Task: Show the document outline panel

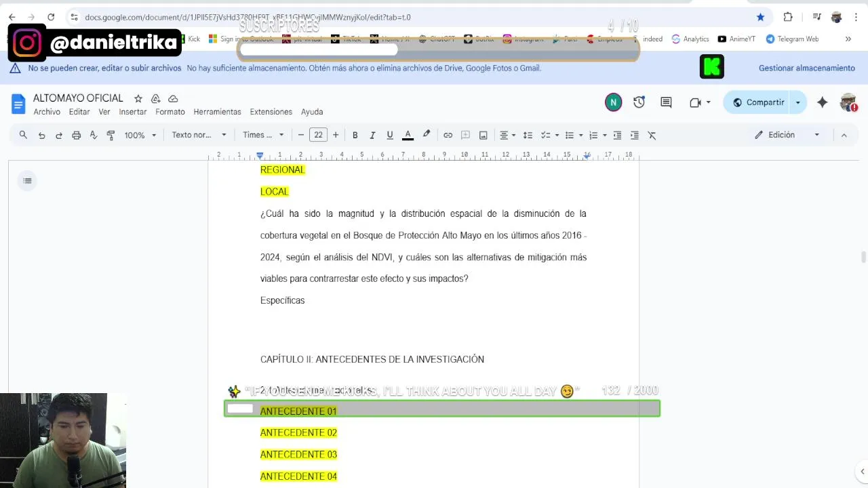Action: click(x=27, y=180)
